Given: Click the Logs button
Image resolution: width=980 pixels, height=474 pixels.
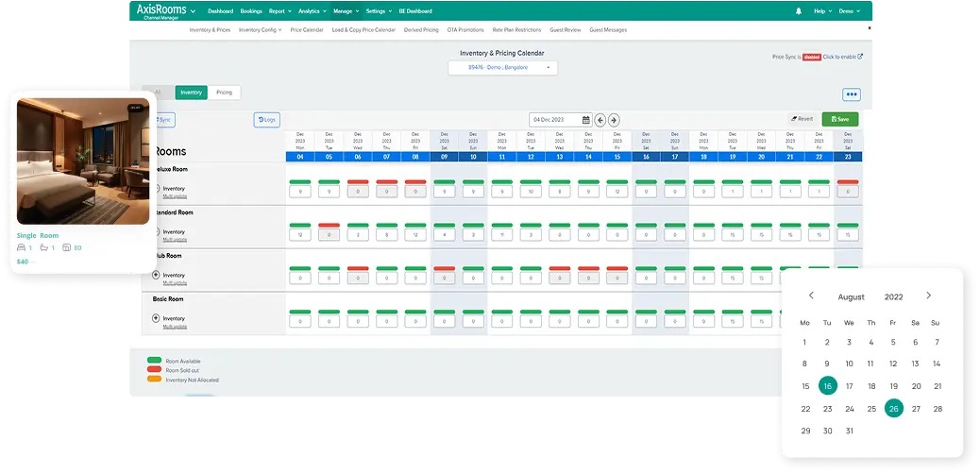Looking at the screenshot, I should tap(267, 119).
